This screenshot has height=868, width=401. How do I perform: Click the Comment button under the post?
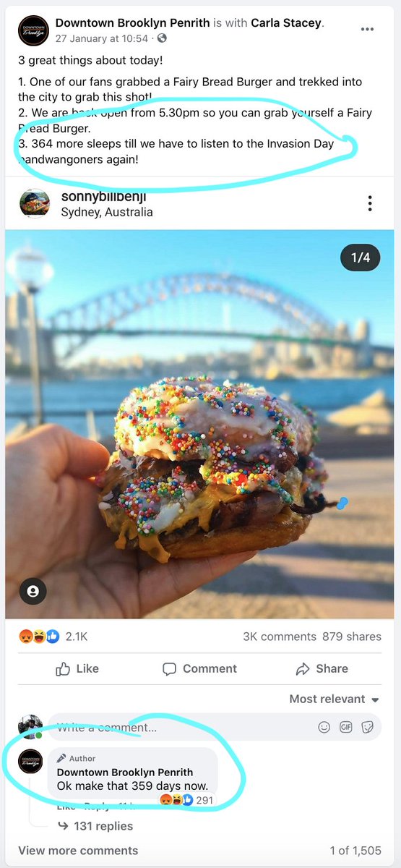(200, 669)
